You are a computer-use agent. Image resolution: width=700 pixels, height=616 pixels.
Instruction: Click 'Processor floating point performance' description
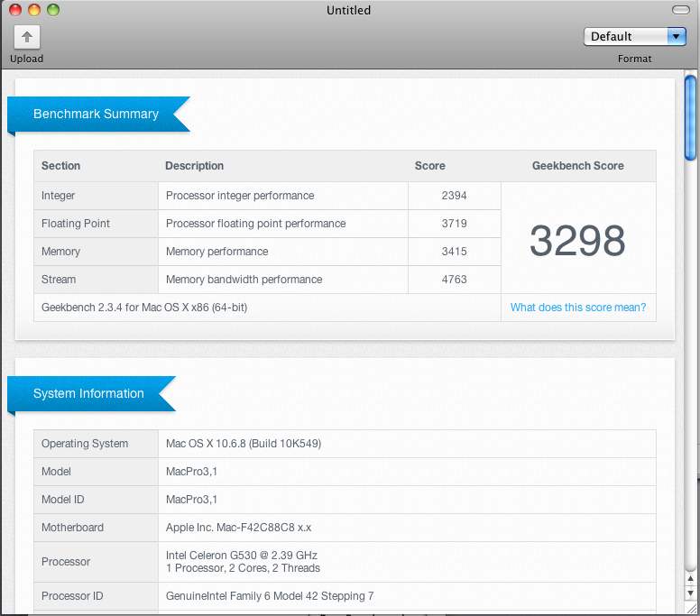(x=256, y=224)
